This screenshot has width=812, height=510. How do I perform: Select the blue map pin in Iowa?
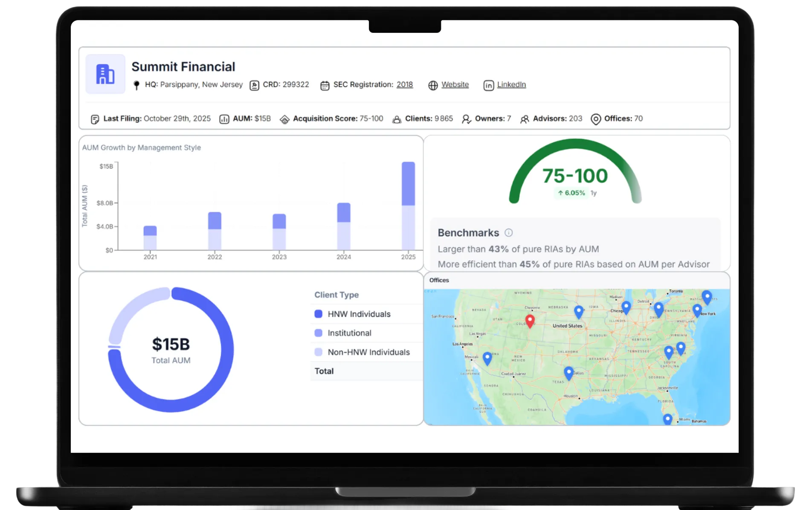tap(579, 312)
